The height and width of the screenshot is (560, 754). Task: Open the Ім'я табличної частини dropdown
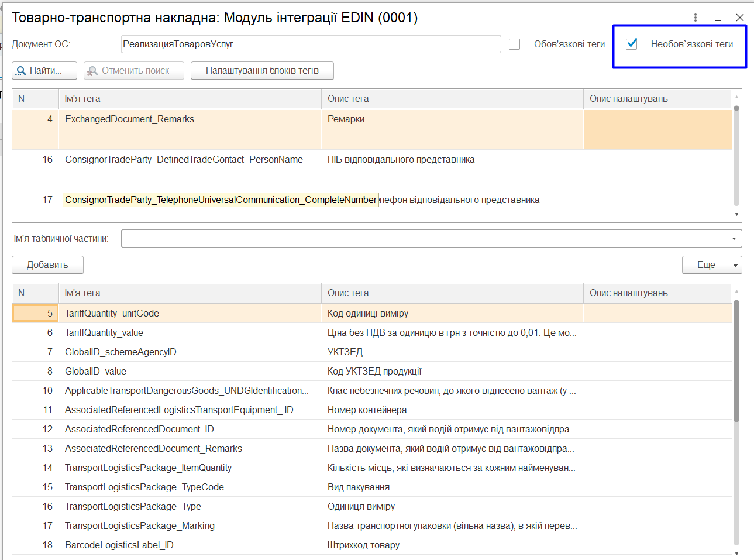pyautogui.click(x=734, y=238)
